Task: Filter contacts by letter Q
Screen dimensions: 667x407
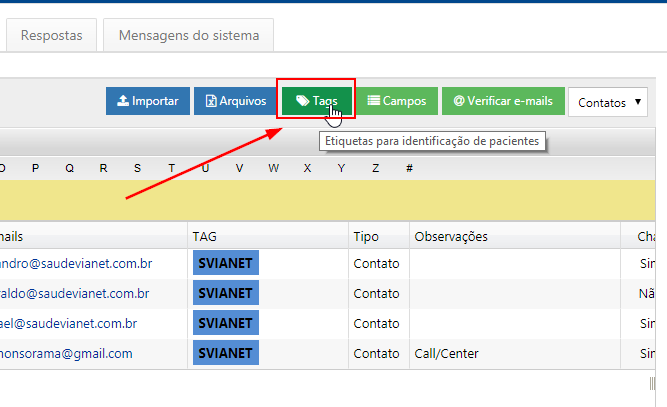Action: 69,168
